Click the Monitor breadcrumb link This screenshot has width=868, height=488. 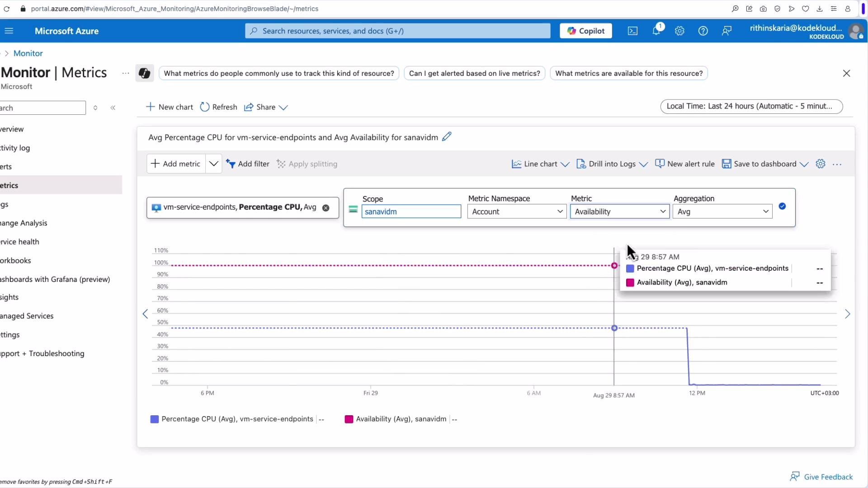pyautogui.click(x=28, y=53)
